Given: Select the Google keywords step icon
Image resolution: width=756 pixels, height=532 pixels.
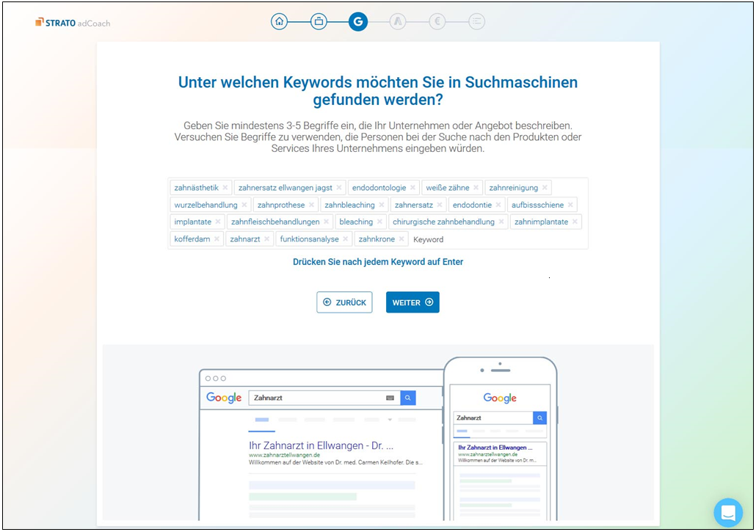Looking at the screenshot, I should (x=358, y=21).
